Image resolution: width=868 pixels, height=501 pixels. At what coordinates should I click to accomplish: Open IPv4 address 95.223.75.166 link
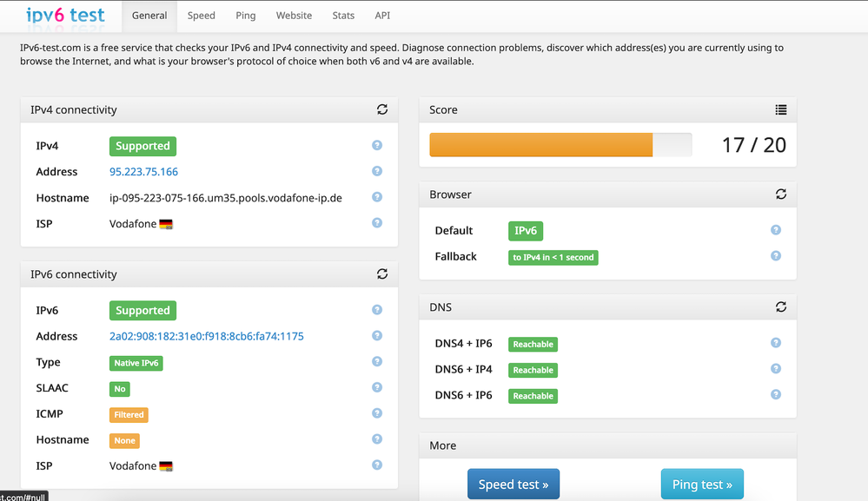point(143,172)
